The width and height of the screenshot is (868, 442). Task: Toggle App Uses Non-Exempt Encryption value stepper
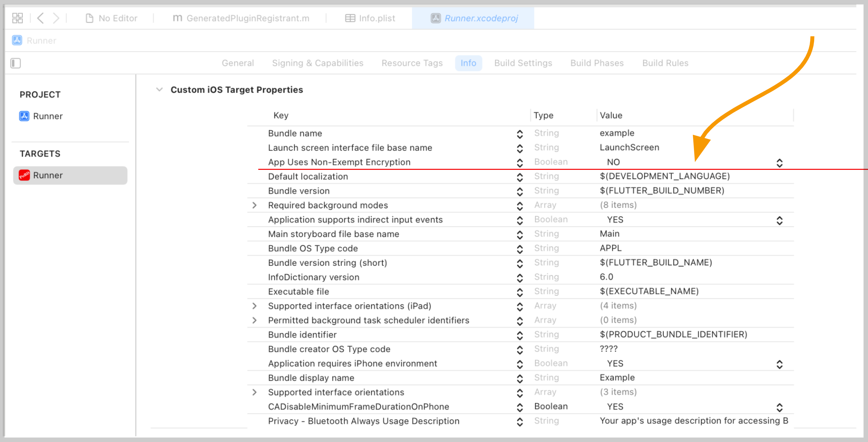[x=779, y=163]
